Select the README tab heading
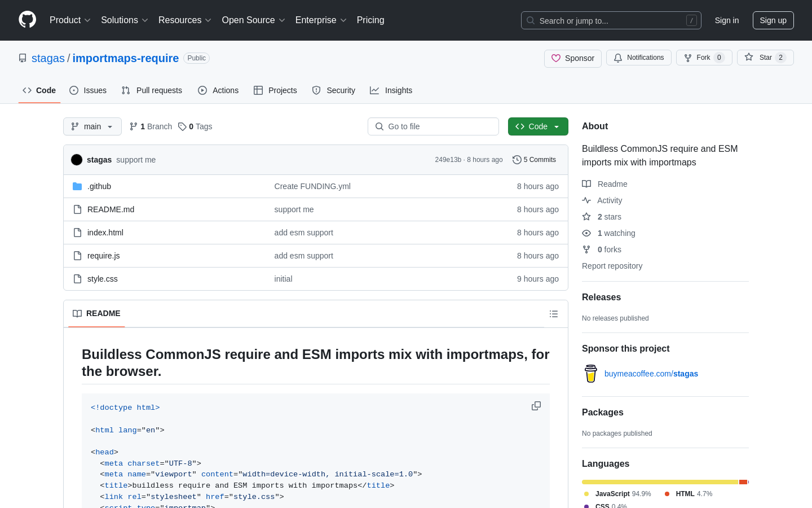This screenshot has height=508, width=812. coord(96,314)
